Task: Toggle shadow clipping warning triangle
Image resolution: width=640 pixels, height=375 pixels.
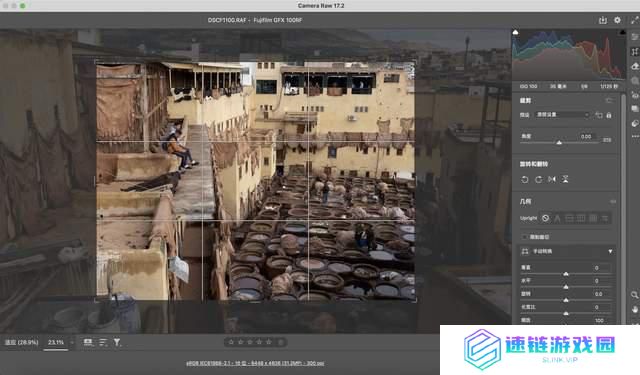Action: pos(516,32)
